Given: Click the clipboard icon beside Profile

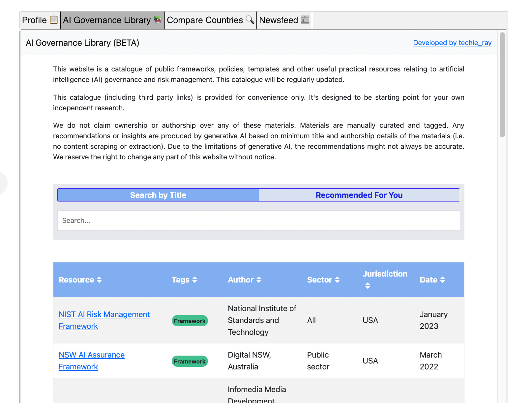Looking at the screenshot, I should tap(54, 20).
